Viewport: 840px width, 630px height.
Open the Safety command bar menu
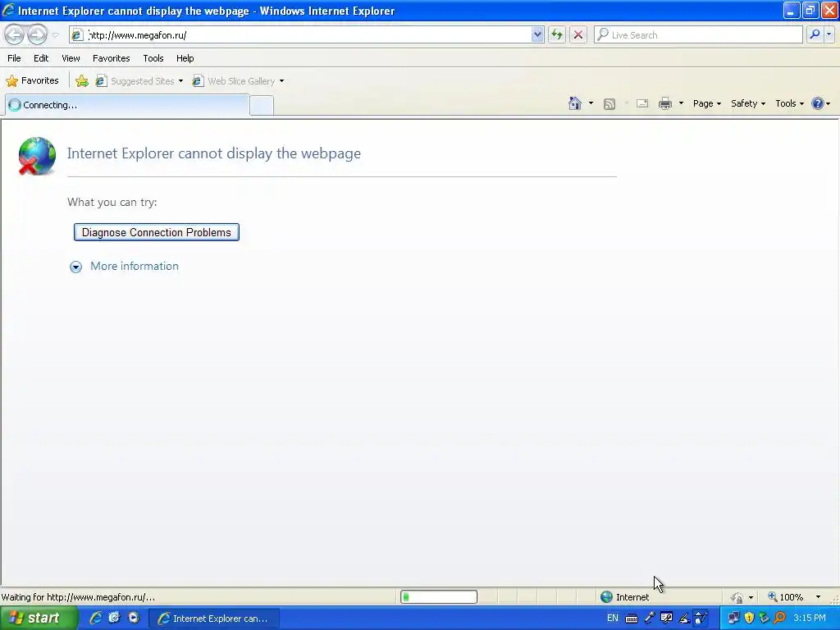click(x=748, y=103)
